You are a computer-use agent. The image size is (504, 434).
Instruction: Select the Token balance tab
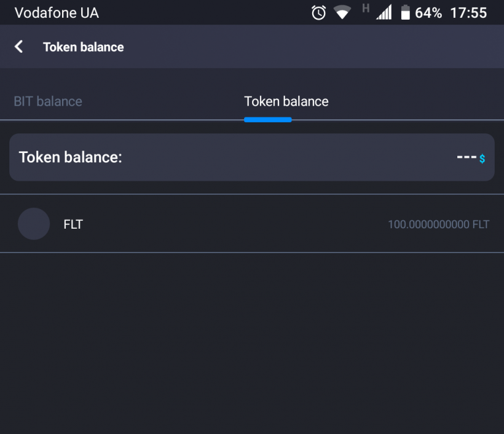[286, 101]
